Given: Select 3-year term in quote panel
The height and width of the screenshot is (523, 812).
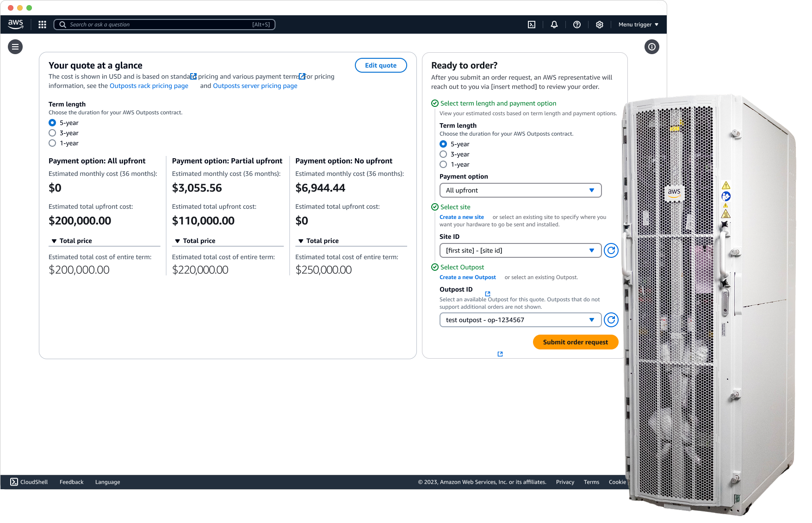Looking at the screenshot, I should pos(52,133).
